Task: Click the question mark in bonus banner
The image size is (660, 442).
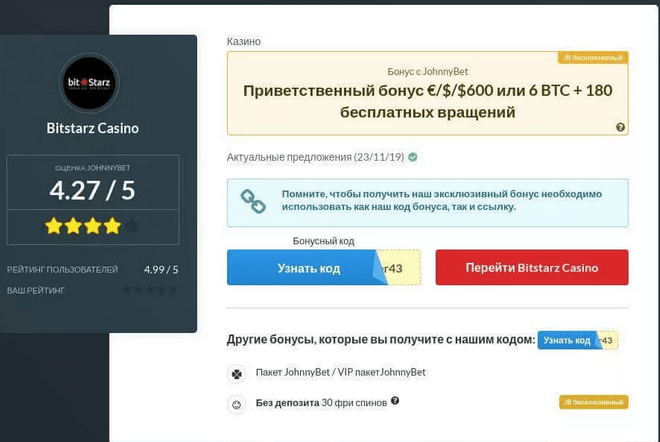Action: coord(620,127)
